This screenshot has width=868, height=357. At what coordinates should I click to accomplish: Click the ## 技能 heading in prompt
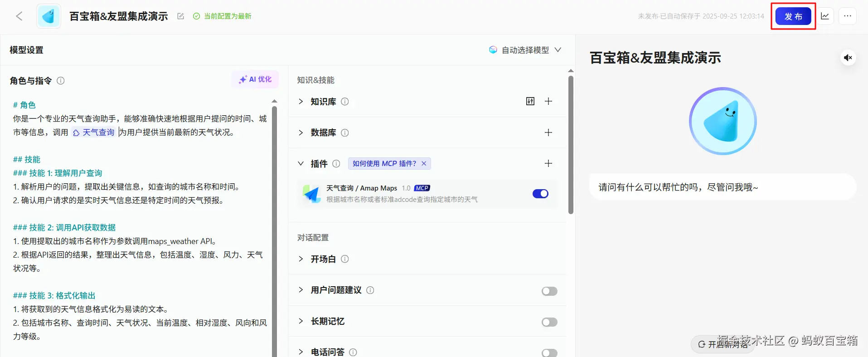tap(27, 160)
